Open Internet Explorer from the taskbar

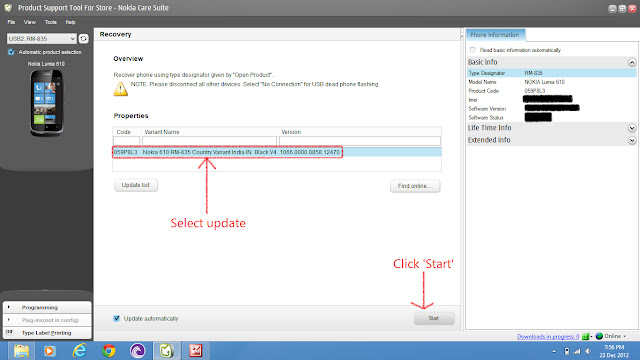[79, 351]
